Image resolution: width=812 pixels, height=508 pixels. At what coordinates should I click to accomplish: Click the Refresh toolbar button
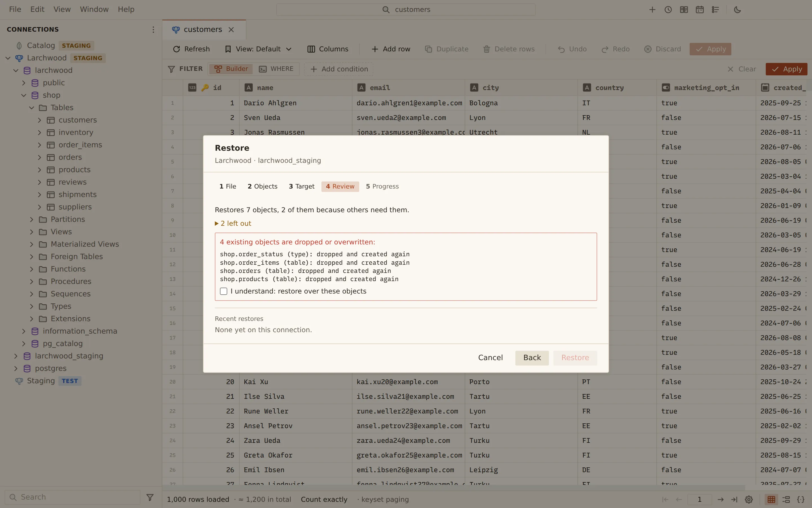click(191, 49)
